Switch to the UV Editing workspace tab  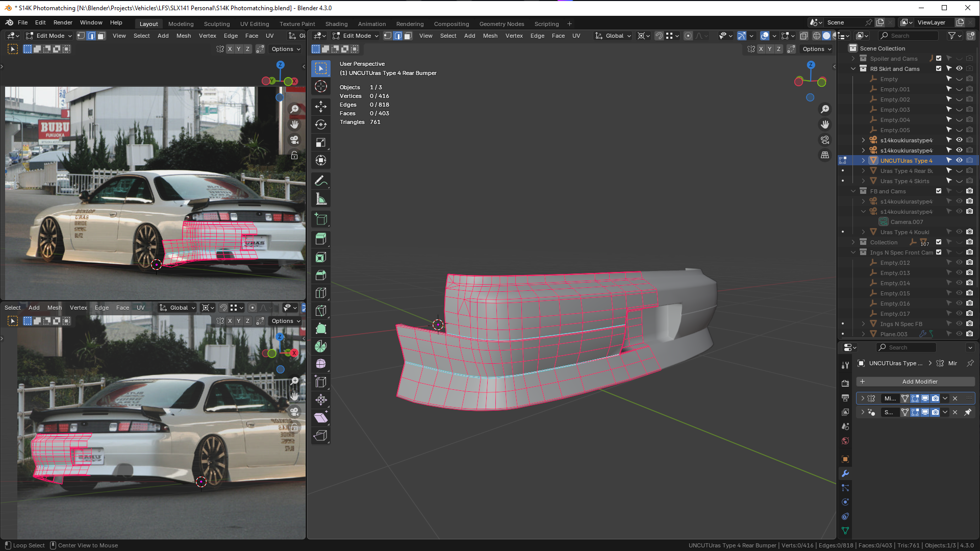click(255, 24)
